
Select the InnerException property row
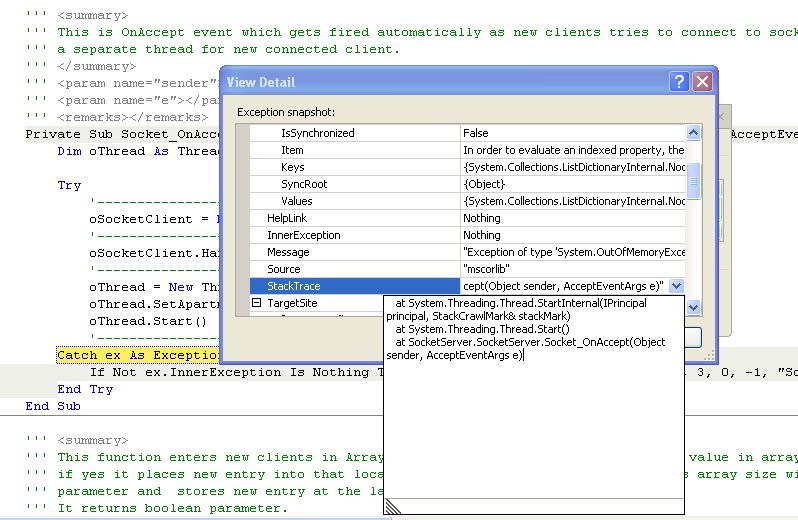tap(467, 235)
